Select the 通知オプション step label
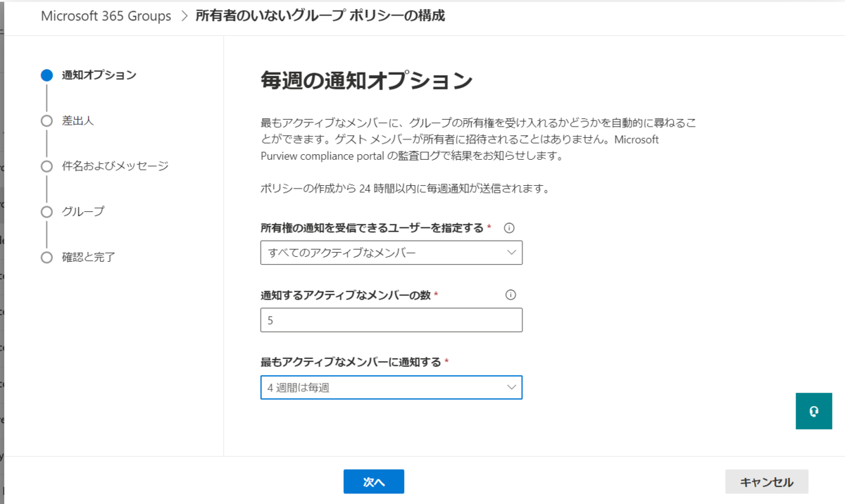Image resolution: width=845 pixels, height=504 pixels. [99, 75]
